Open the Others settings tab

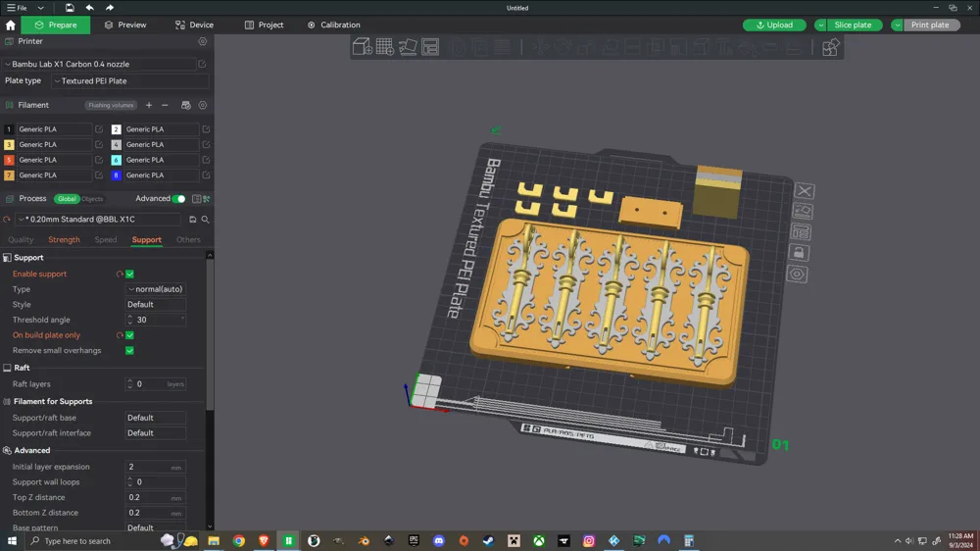coord(188,239)
